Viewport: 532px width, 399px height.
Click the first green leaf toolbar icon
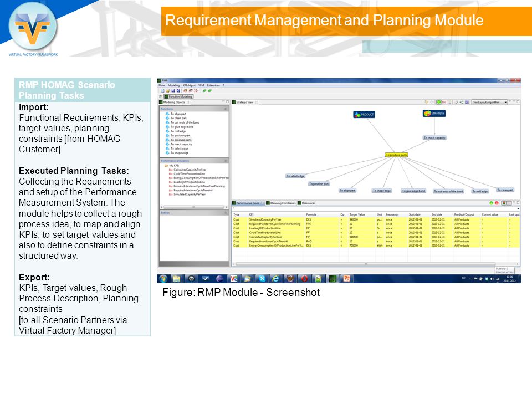(x=204, y=90)
